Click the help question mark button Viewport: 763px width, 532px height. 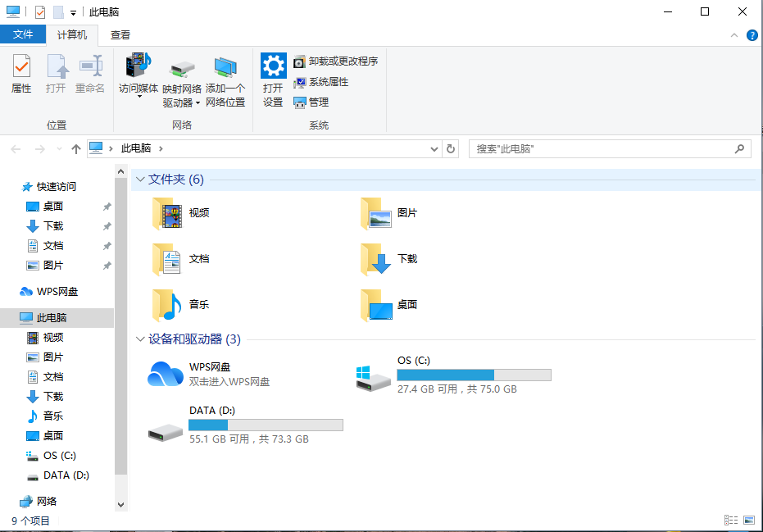(752, 34)
